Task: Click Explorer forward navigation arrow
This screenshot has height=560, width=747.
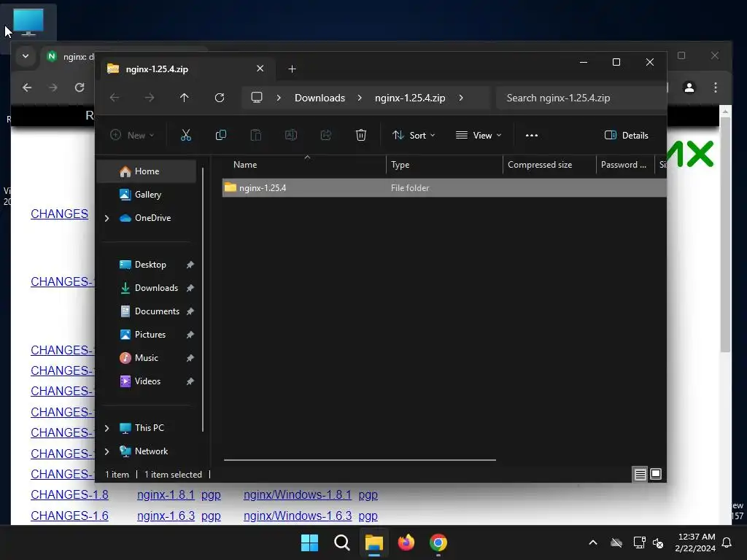Action: 150,98
